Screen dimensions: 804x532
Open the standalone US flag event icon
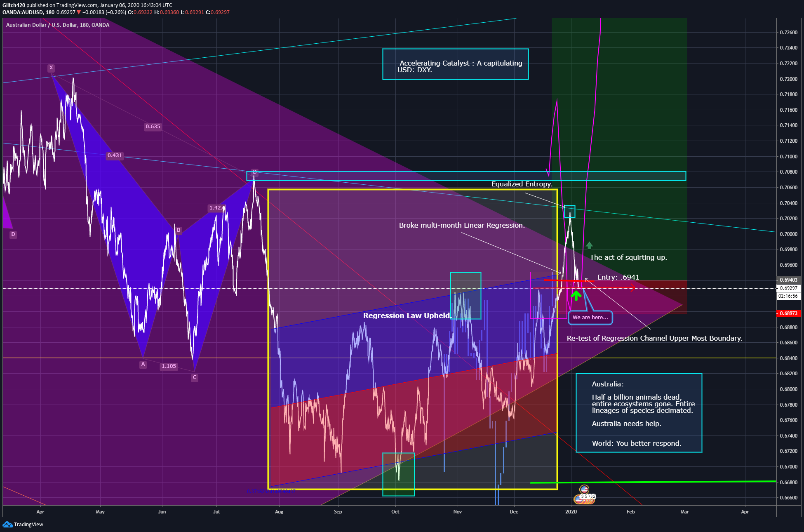[x=584, y=489]
